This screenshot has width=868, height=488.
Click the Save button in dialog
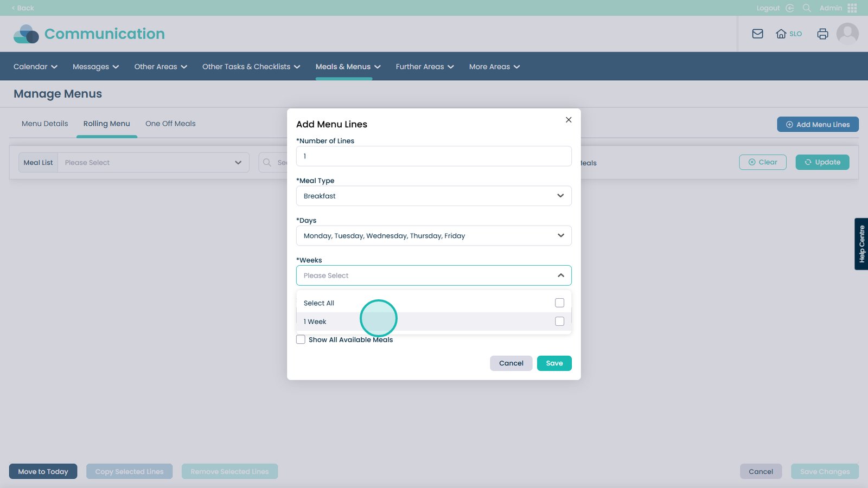pos(554,363)
